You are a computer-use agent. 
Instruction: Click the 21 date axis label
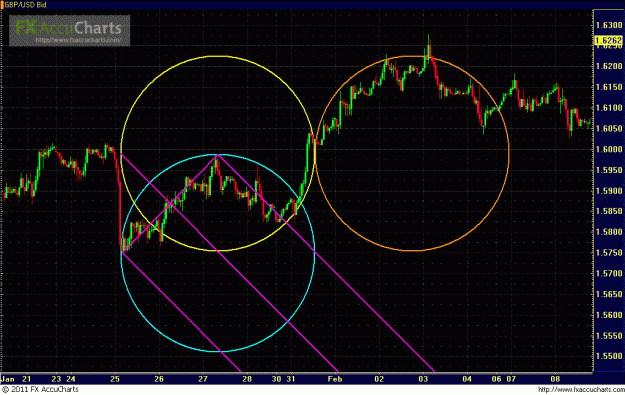(x=27, y=379)
